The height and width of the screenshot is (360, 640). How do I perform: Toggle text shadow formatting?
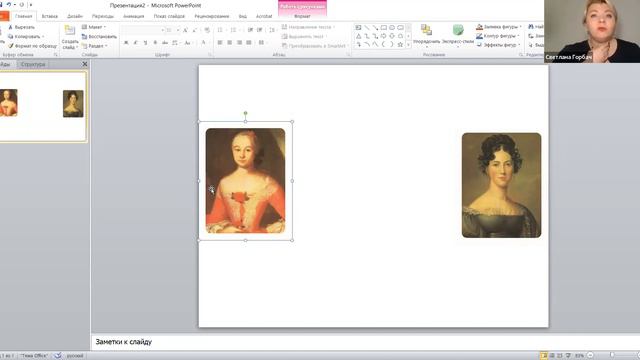[x=155, y=42]
